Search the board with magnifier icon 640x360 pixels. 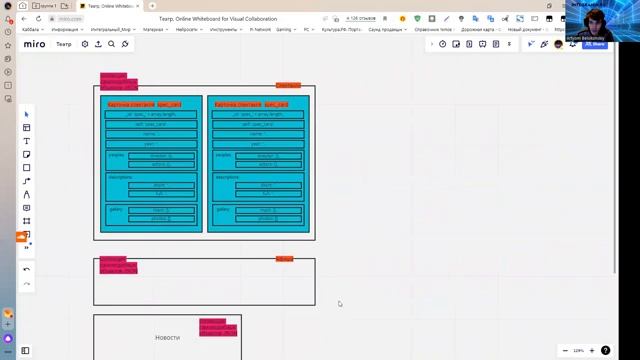(111, 44)
